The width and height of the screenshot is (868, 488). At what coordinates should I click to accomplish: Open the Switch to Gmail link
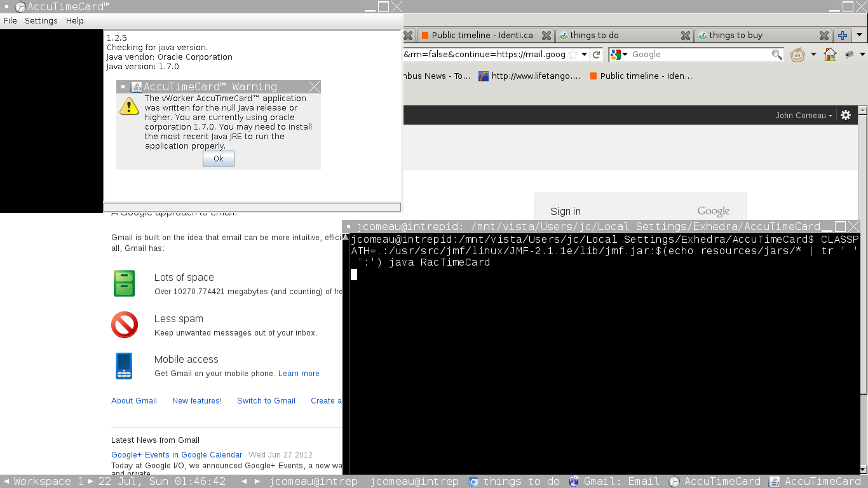[x=266, y=401]
